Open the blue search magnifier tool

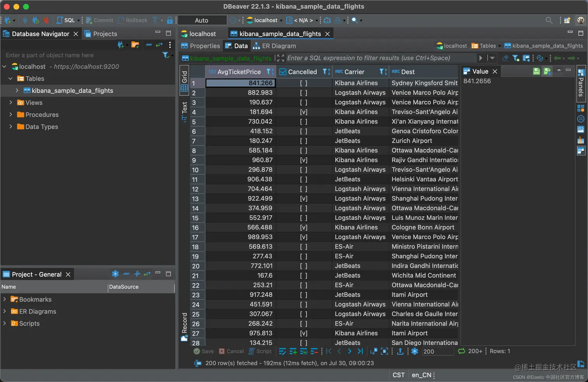tap(355, 20)
